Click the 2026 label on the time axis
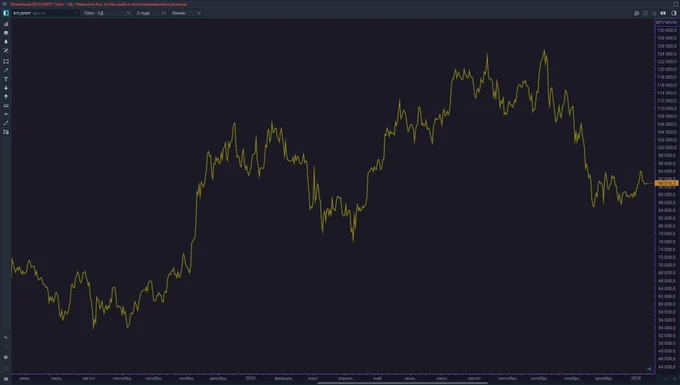Viewport: 680px width, 385px height. tap(636, 378)
